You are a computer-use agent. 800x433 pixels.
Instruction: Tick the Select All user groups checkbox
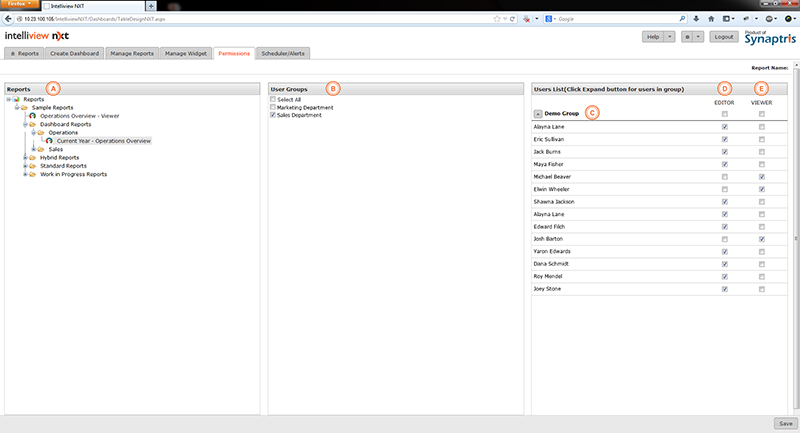pos(273,99)
